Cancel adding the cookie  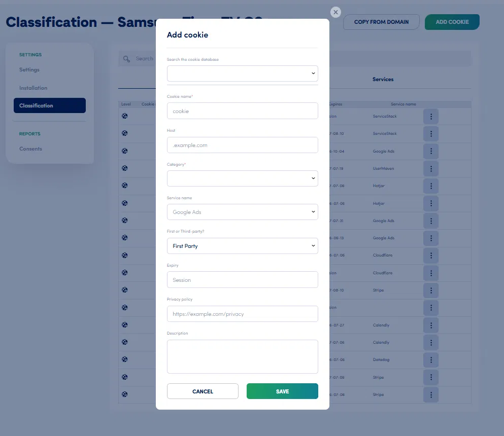tap(203, 391)
